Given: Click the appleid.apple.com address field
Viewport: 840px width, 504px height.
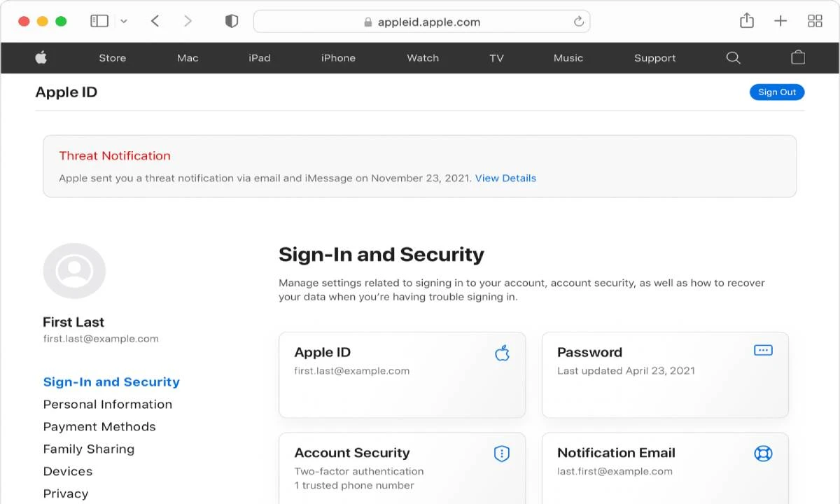Looking at the screenshot, I should [421, 22].
